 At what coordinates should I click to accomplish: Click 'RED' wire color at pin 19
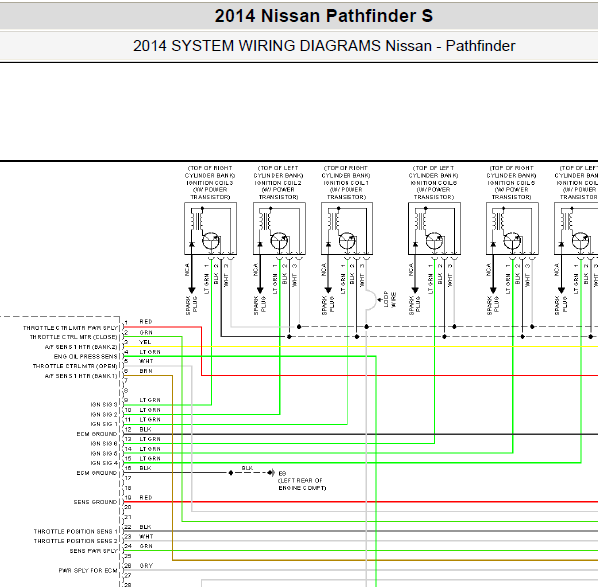click(146, 497)
